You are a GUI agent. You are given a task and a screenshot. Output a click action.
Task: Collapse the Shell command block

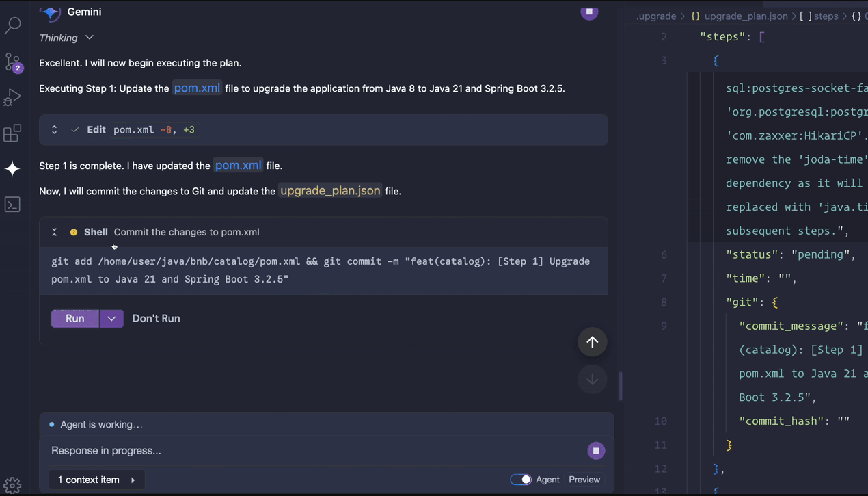click(55, 233)
